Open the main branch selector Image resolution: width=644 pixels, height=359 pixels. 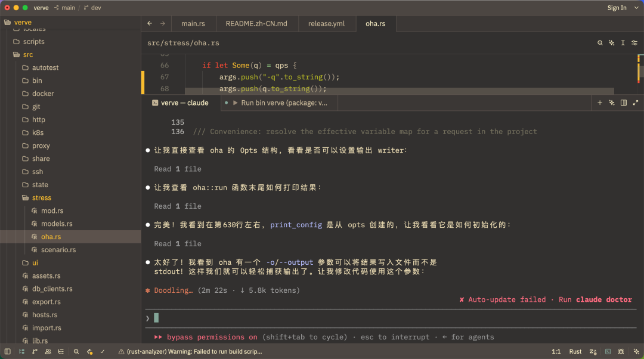point(64,8)
